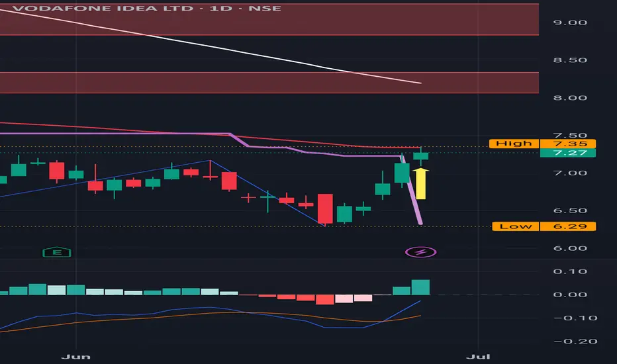Click the Jul label on time axis
This screenshot has height=364, width=617.
point(478,357)
